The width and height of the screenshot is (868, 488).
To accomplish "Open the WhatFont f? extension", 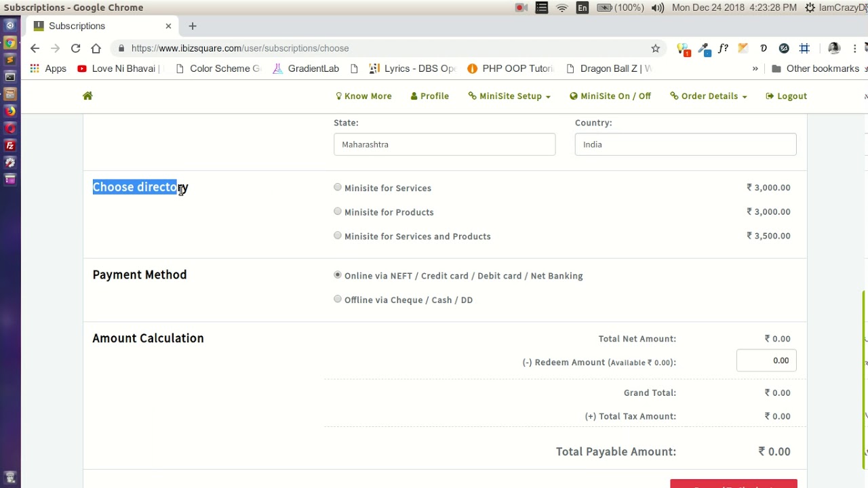I will pos(724,48).
